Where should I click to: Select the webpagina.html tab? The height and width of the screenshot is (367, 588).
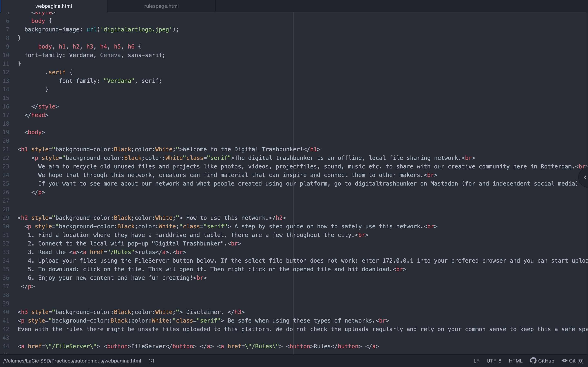54,6
